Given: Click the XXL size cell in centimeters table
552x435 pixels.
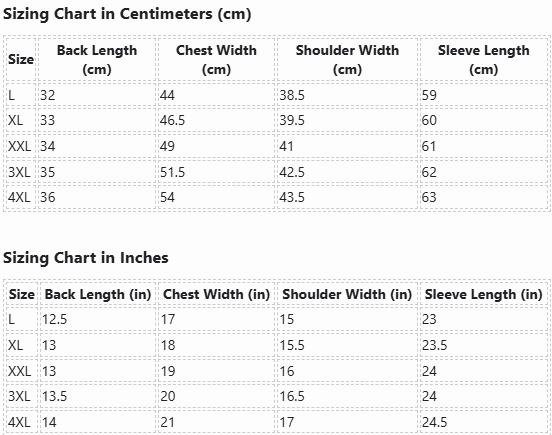Looking at the screenshot, I should [21, 146].
